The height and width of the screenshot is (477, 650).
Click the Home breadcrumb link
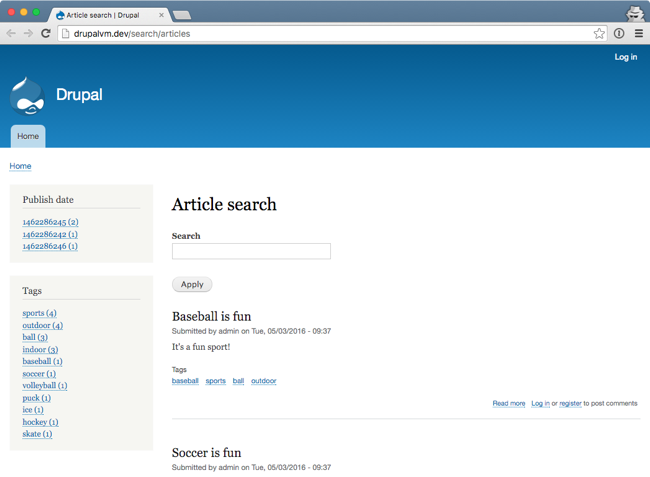point(20,166)
